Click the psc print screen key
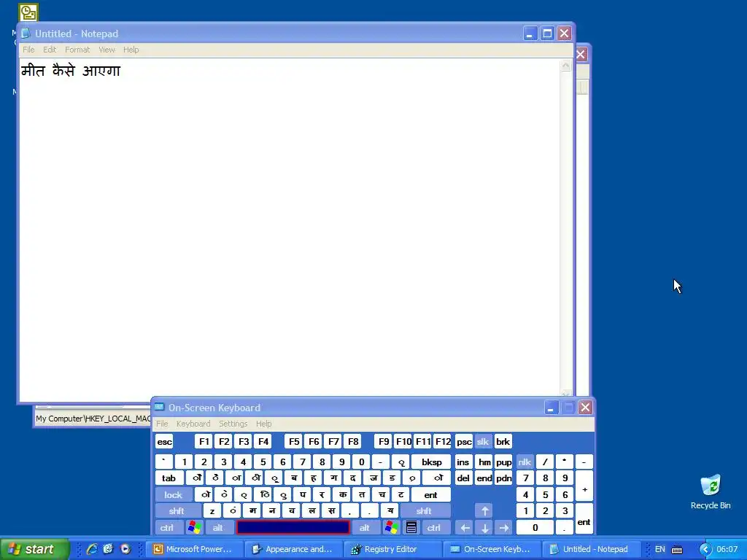 point(463,441)
